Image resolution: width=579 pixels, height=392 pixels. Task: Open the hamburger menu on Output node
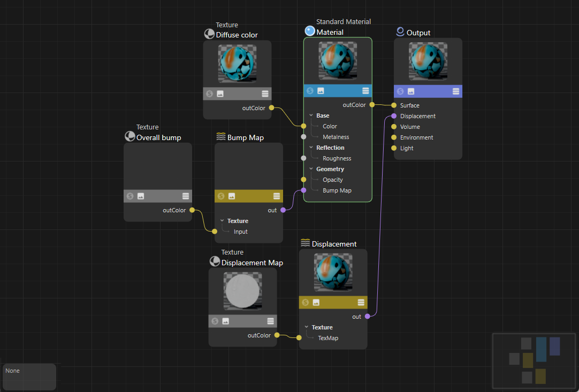pos(455,91)
